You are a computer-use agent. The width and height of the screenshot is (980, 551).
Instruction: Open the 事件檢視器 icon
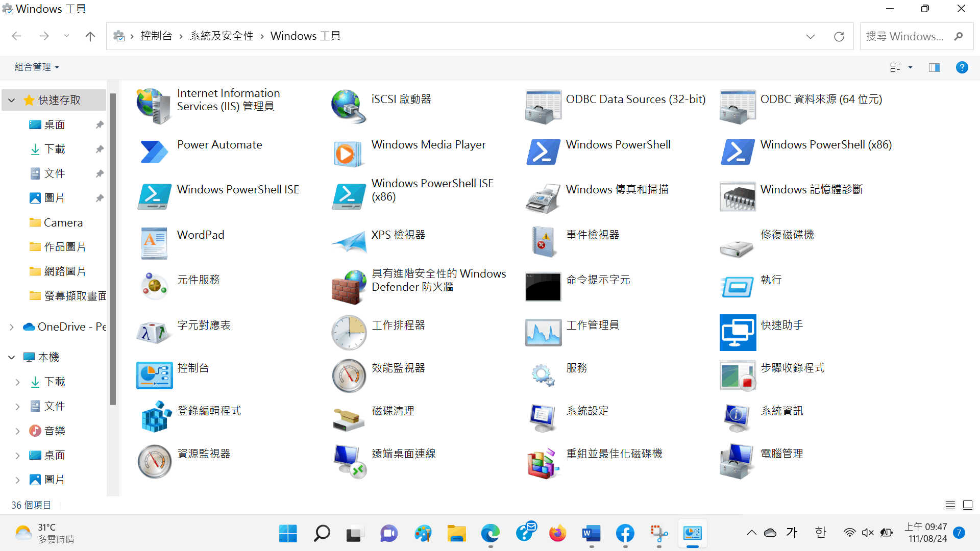[x=543, y=242]
